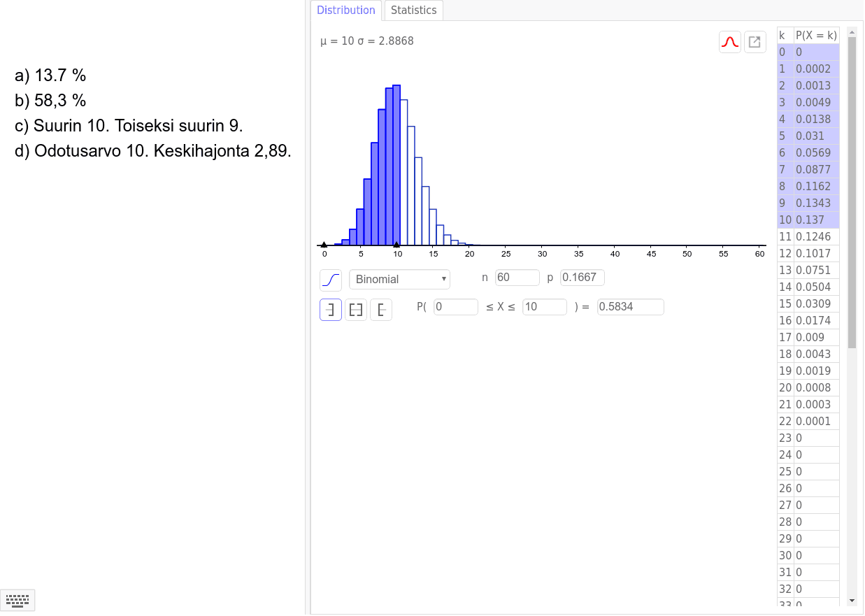Toggle the normal curve overlay icon
The height and width of the screenshot is (616, 865).
[x=730, y=42]
